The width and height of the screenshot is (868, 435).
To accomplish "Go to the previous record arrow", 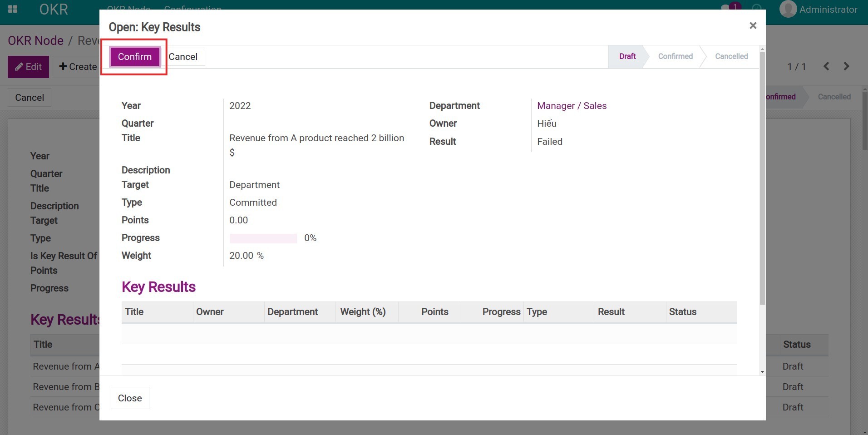I will [826, 66].
